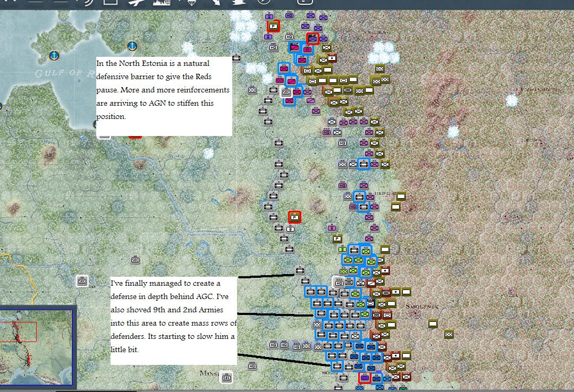Select olive blank counter right of green unit cluster
Viewport: 574px width, 392px height.
click(385, 249)
